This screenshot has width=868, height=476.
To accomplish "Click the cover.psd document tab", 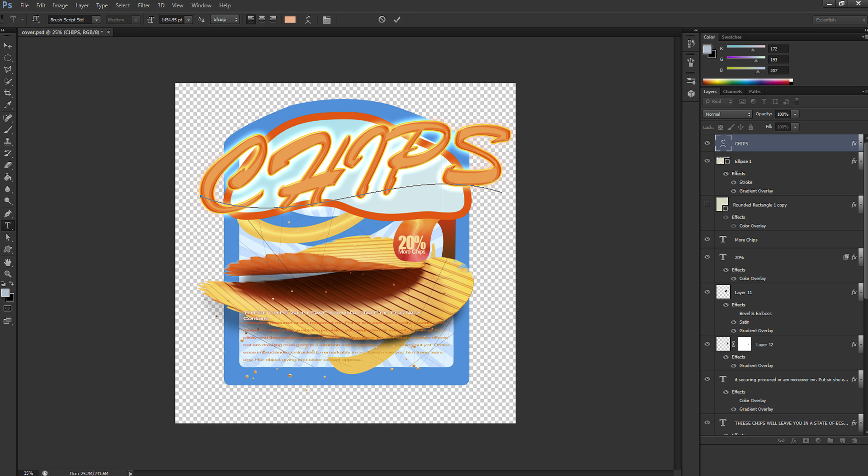I will 62,32.
